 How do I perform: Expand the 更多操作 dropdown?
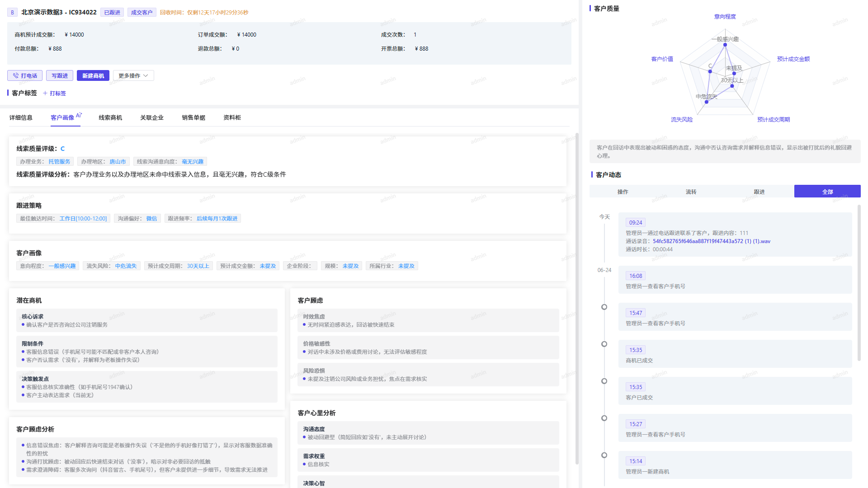pyautogui.click(x=133, y=75)
